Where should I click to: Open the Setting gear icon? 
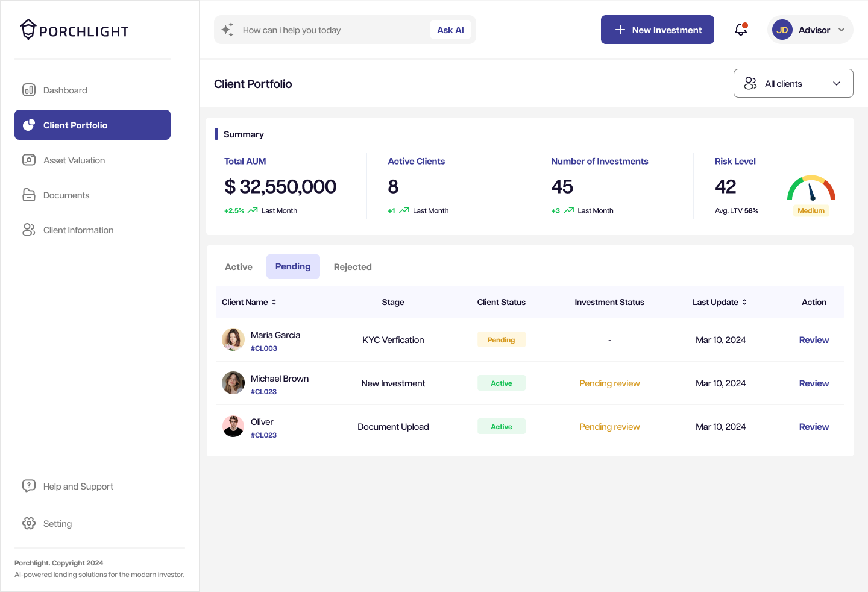pyautogui.click(x=29, y=523)
